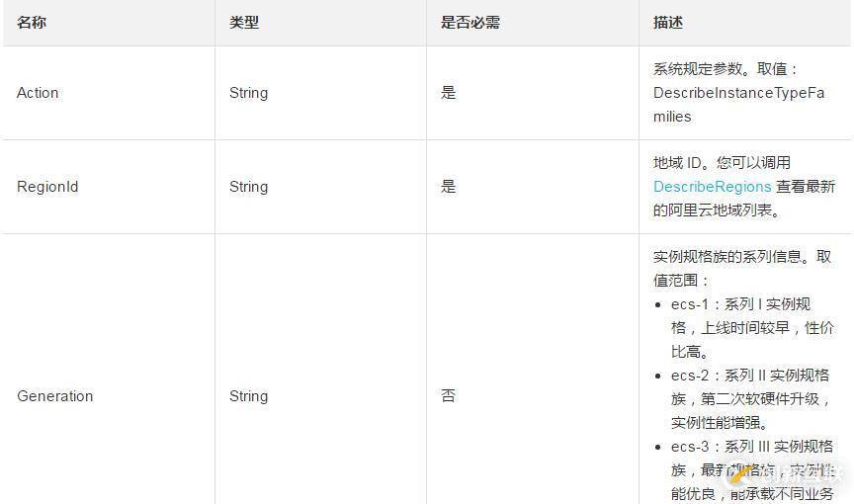Click 否 in the Generation row
The image size is (854, 504).
[x=449, y=396]
